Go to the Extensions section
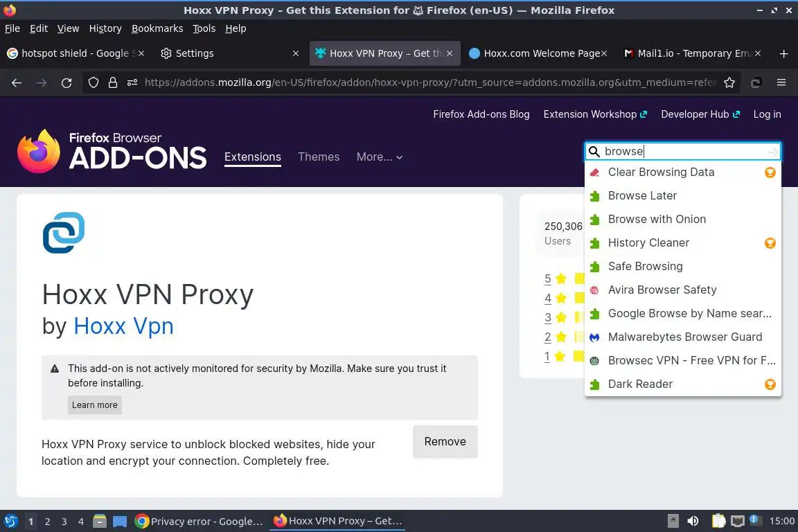Viewport: 798px width, 532px height. (x=252, y=157)
